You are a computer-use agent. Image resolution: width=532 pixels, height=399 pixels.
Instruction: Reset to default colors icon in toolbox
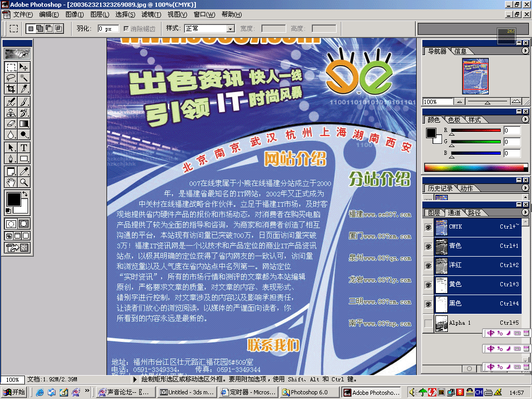click(x=8, y=211)
